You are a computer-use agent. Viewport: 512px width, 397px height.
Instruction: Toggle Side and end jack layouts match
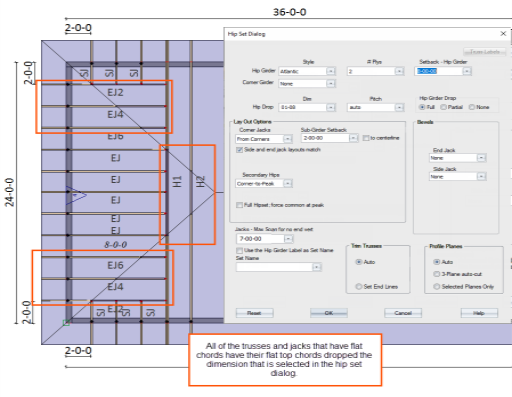tap(239, 150)
